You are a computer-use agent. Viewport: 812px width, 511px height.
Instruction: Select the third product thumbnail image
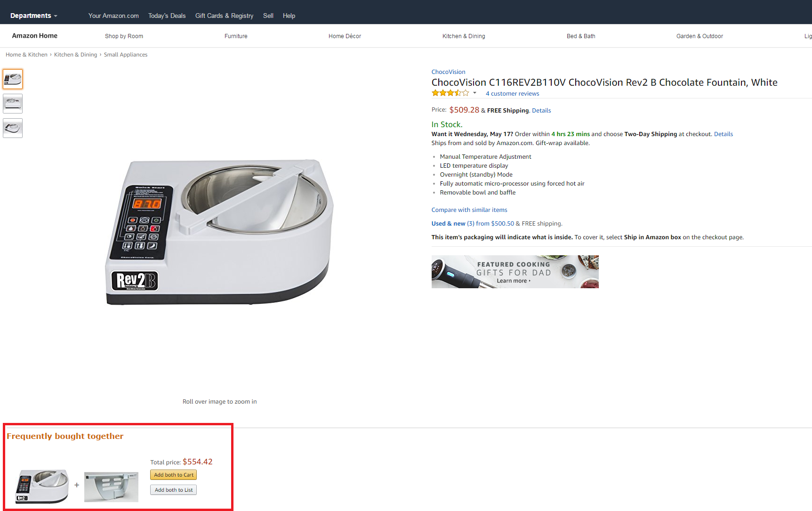tap(13, 128)
